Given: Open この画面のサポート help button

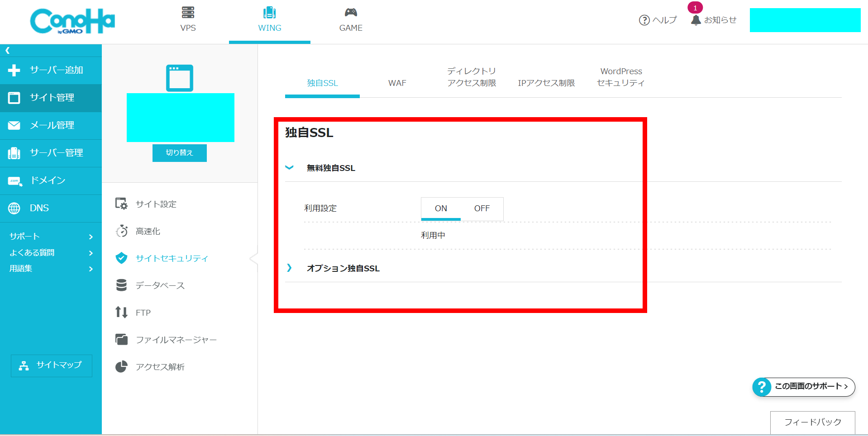Looking at the screenshot, I should point(804,387).
